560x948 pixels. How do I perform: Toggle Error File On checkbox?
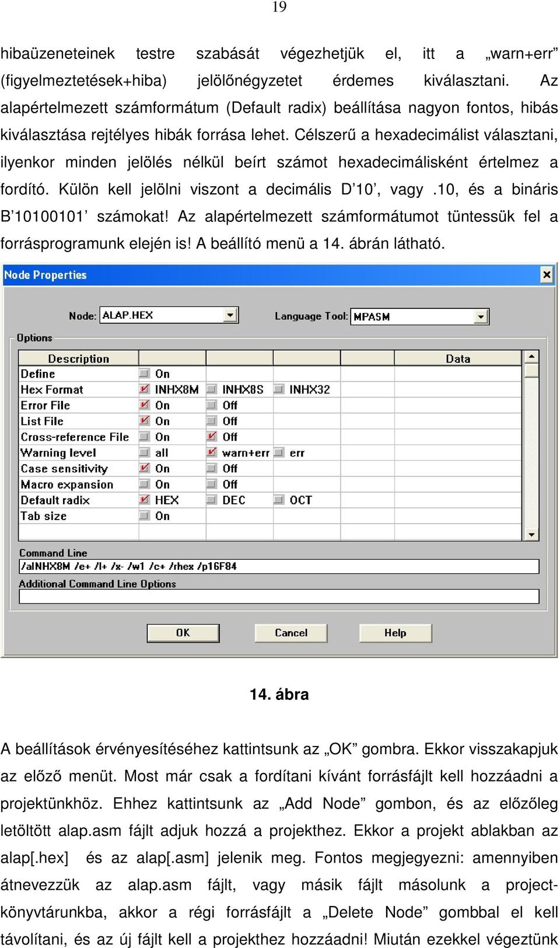click(x=144, y=405)
